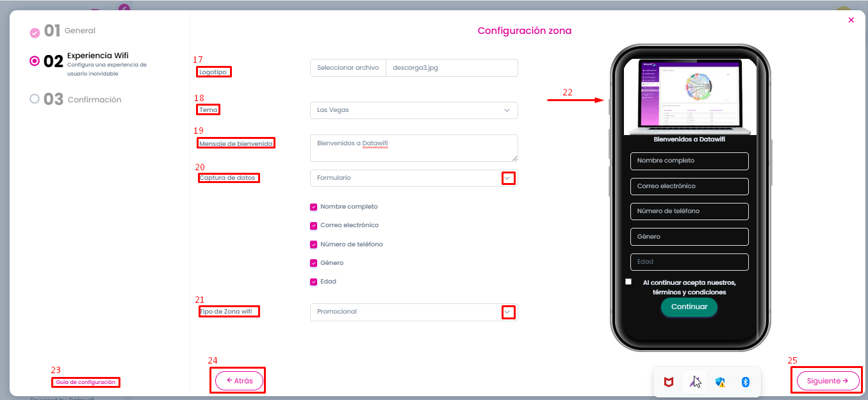The image size is (868, 400).
Task: Click the McAfee tray icon
Action: point(669,382)
